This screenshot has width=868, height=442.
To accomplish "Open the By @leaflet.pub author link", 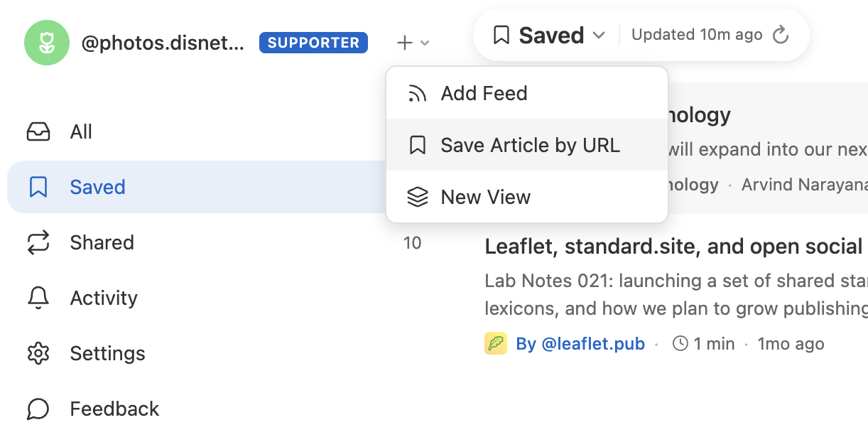I will pyautogui.click(x=580, y=344).
